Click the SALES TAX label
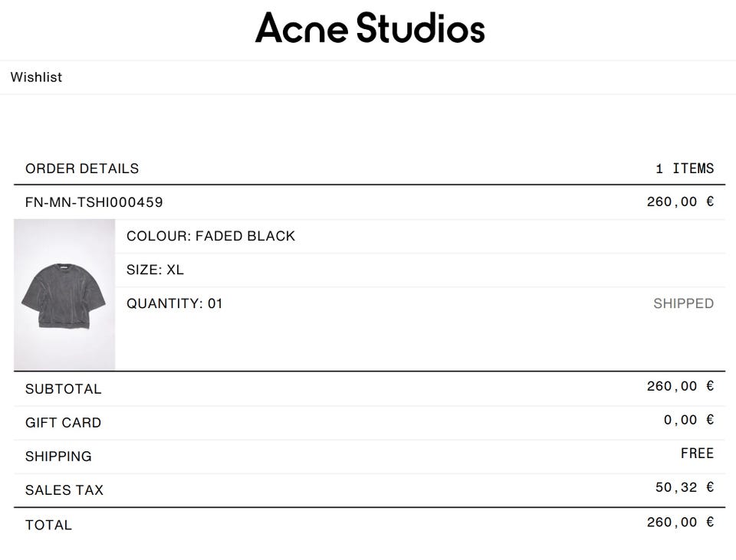Image resolution: width=736 pixels, height=560 pixels. click(64, 490)
